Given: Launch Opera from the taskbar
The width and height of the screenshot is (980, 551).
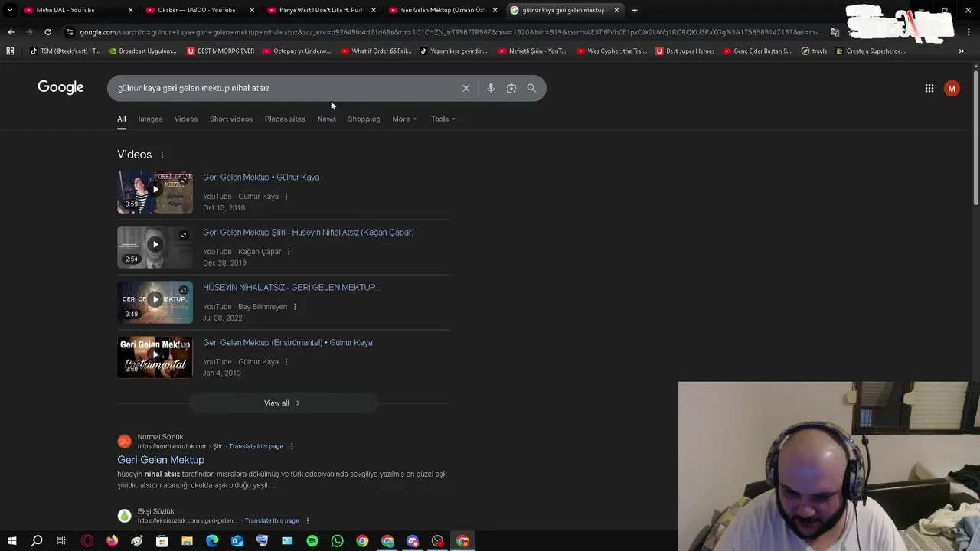Looking at the screenshot, I should point(87,541).
